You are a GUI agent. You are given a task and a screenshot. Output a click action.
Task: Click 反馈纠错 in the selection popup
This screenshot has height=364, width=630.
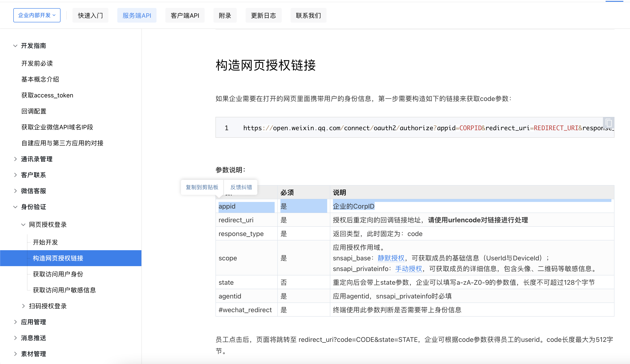point(241,187)
